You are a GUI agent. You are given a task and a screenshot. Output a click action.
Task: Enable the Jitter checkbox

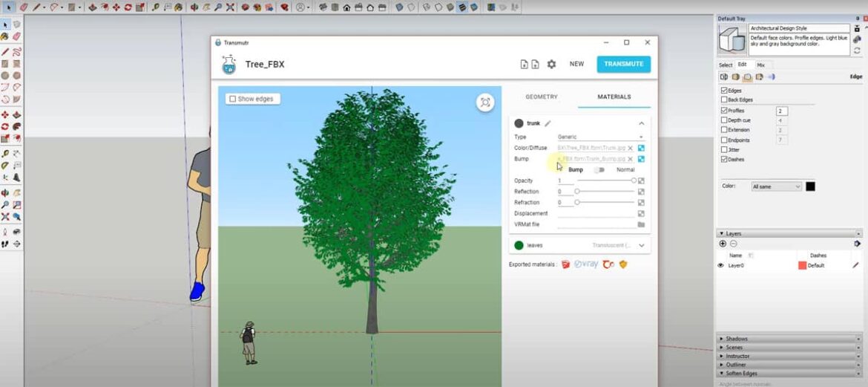(x=724, y=150)
